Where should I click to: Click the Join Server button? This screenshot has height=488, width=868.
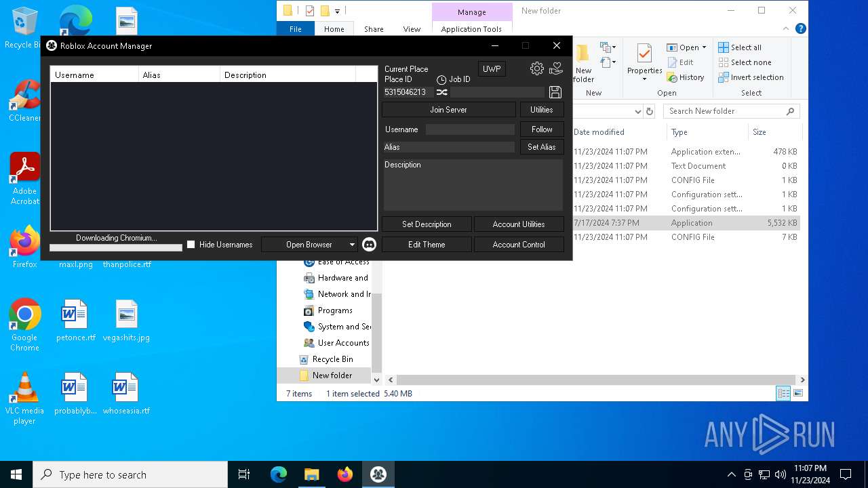[x=448, y=109]
